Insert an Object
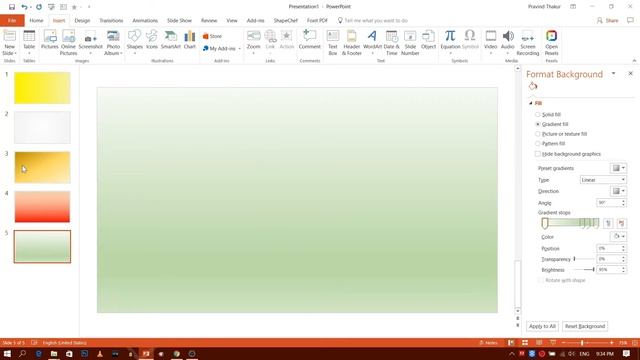Screen dimensions: 640x360 [428, 40]
